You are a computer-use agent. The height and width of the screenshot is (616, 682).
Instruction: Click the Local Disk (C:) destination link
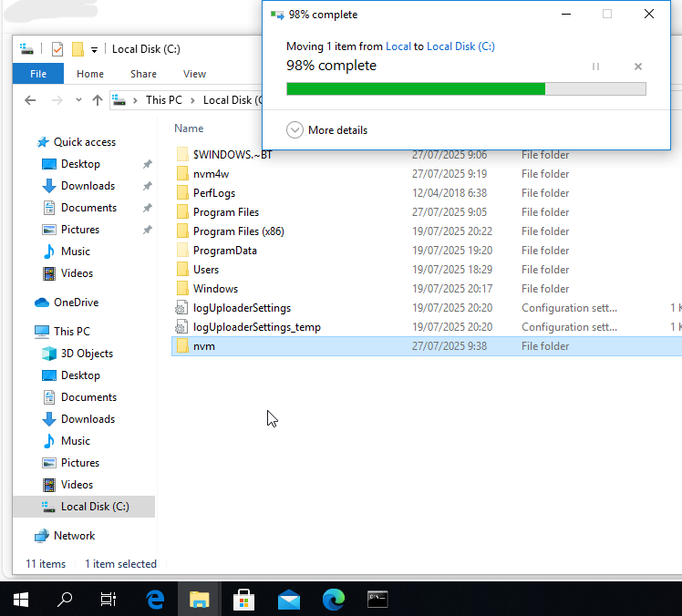460,46
